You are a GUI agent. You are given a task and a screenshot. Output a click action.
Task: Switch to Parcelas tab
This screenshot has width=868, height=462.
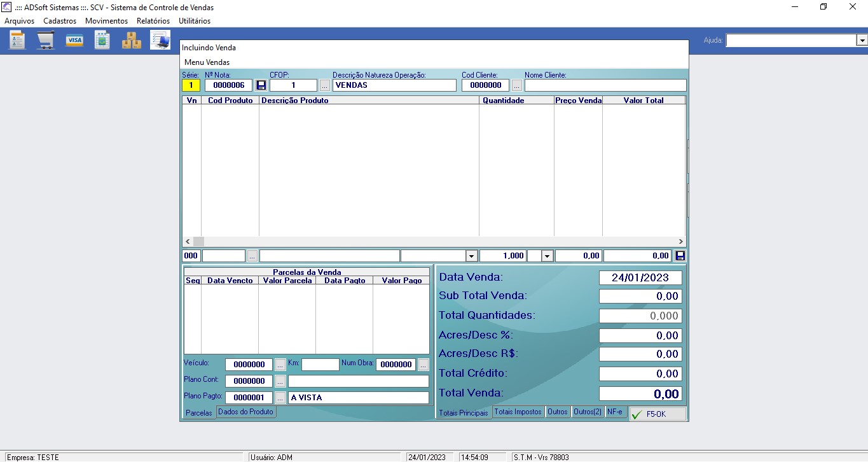199,413
